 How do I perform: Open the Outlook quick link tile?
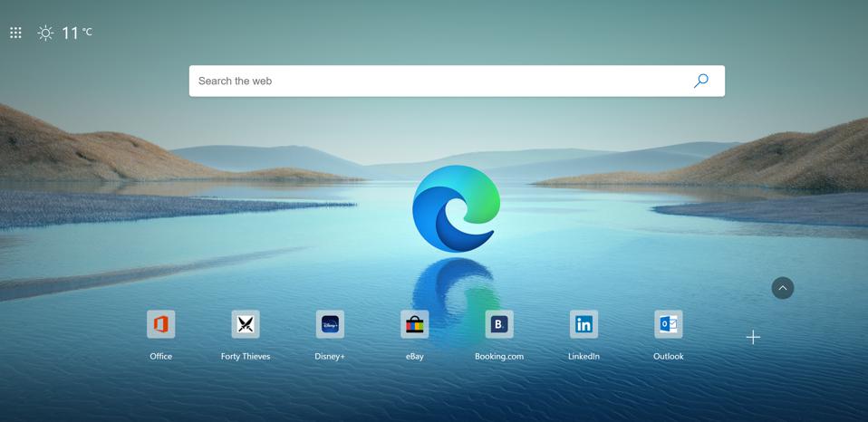[669, 324]
